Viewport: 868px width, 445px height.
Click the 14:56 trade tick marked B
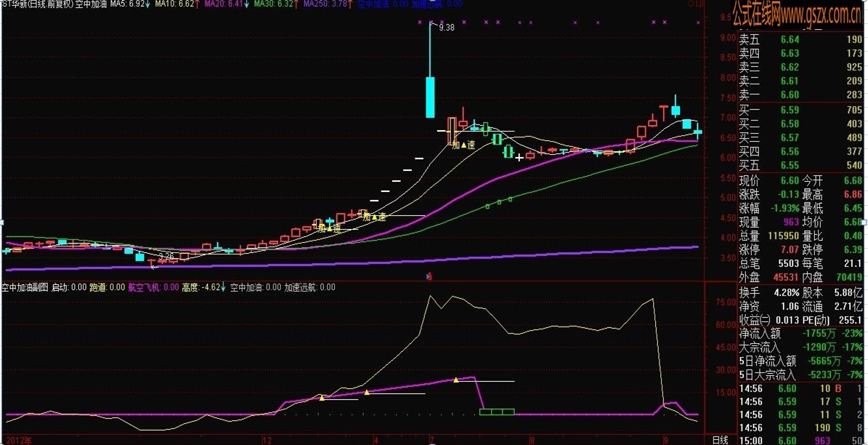[802, 388]
